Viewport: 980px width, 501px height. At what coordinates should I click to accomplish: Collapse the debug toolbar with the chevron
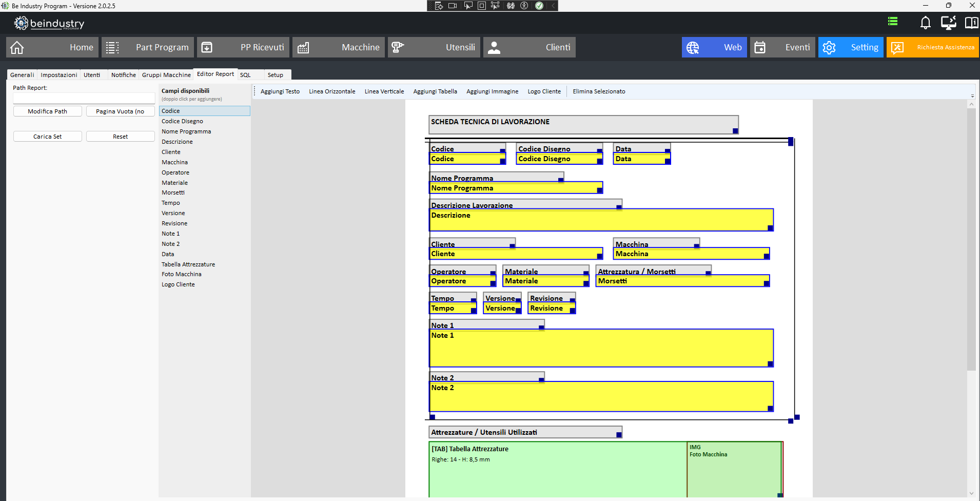[x=553, y=6]
